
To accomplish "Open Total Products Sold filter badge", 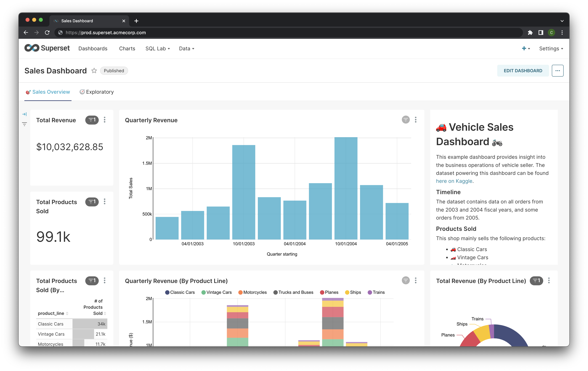I will [92, 202].
